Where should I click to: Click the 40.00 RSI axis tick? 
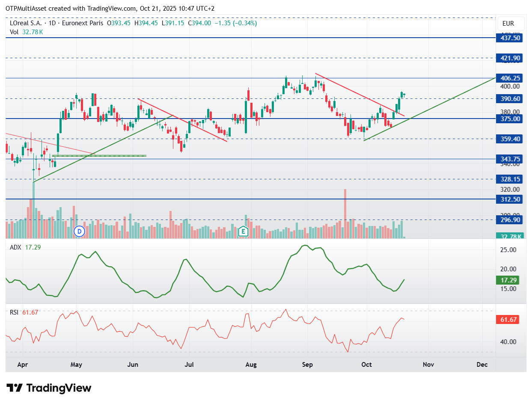tap(508, 342)
